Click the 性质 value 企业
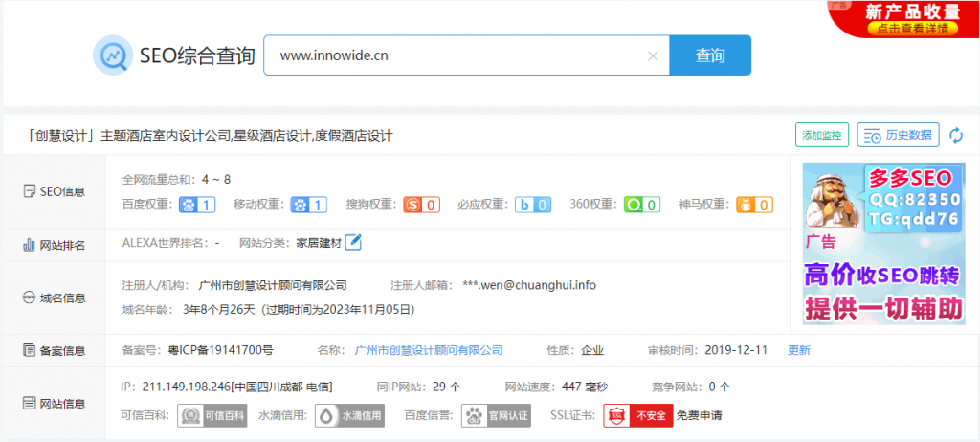The image size is (980, 442). 592,350
